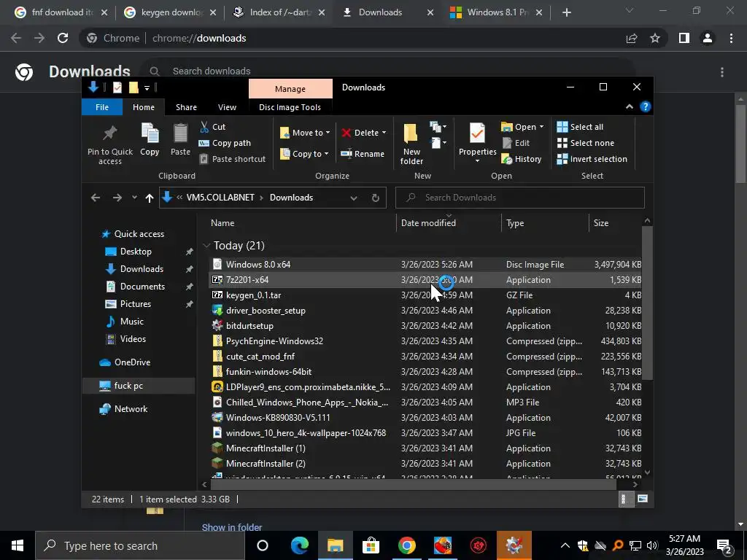The image size is (747, 560).
Task: Click Show in folder link
Action: [232, 527]
